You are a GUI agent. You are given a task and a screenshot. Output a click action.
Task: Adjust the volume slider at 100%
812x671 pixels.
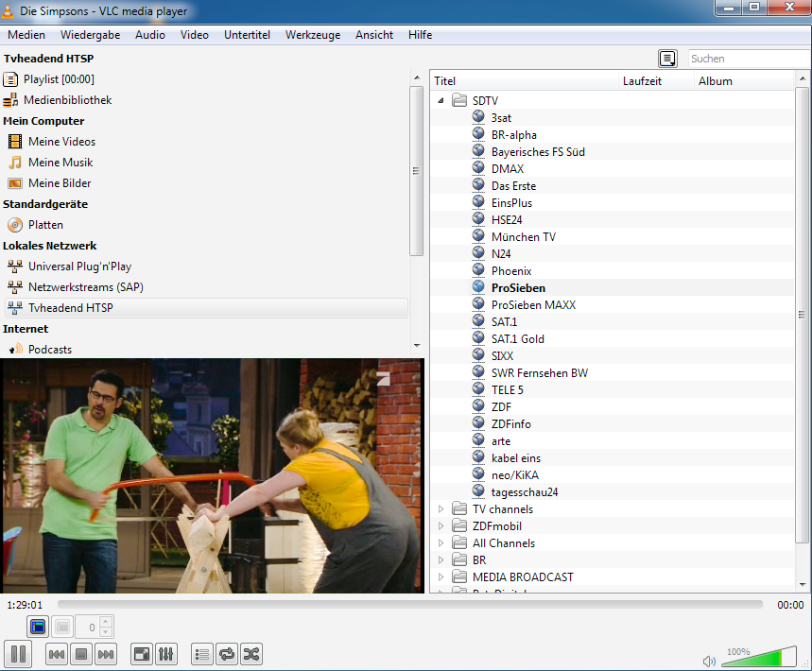click(x=759, y=657)
